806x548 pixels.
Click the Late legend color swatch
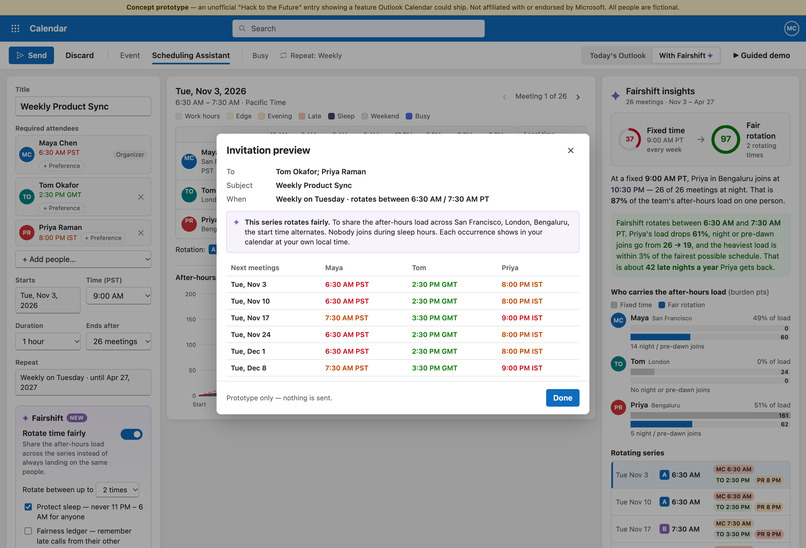coord(302,116)
